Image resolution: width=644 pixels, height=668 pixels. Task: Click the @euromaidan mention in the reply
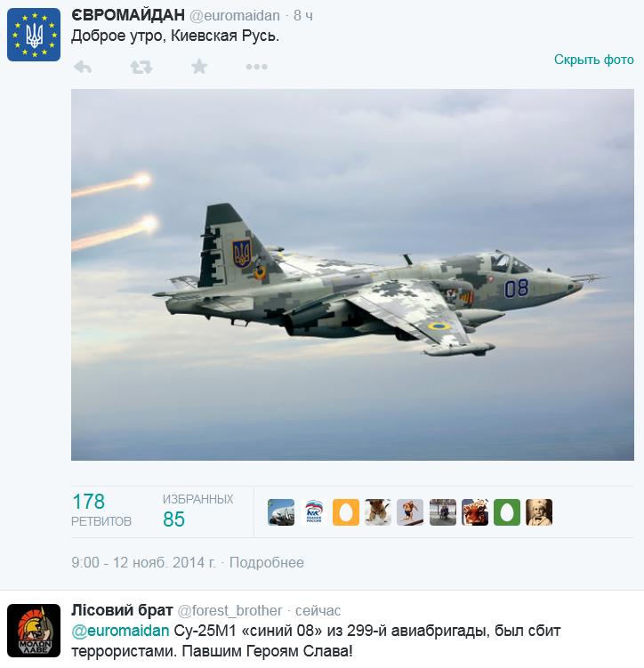click(x=120, y=631)
